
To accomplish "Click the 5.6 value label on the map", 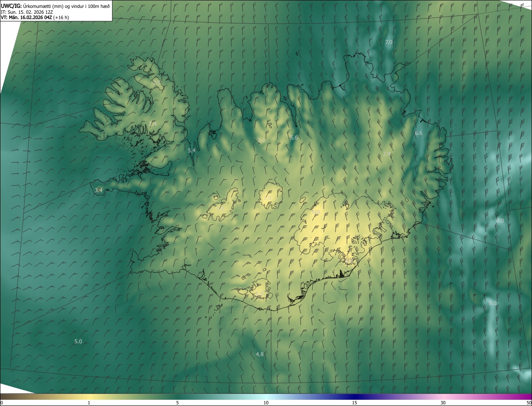I will [x=294, y=138].
